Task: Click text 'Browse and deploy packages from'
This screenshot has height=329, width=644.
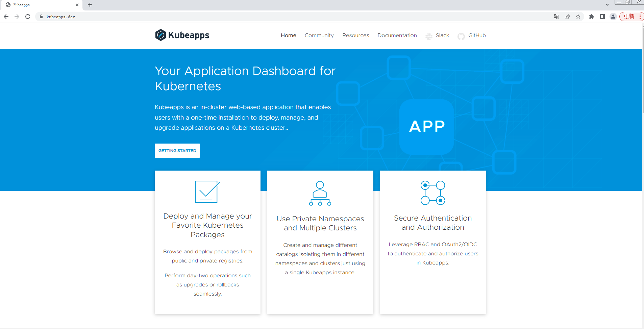Action: tap(207, 252)
